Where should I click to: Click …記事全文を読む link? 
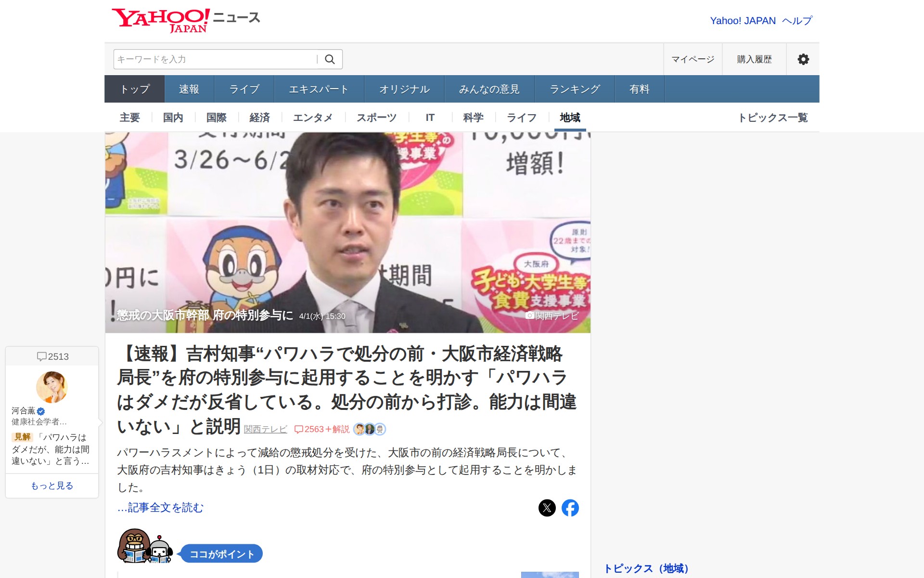pos(160,508)
